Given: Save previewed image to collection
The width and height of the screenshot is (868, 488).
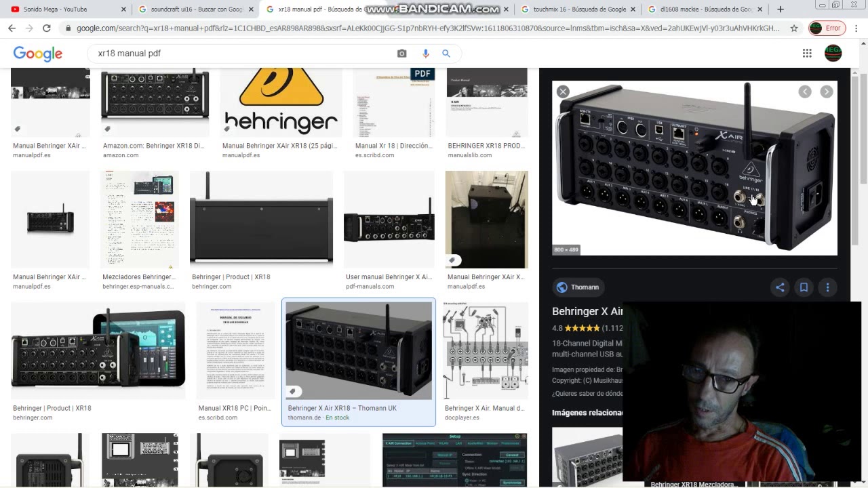Looking at the screenshot, I should [804, 287].
